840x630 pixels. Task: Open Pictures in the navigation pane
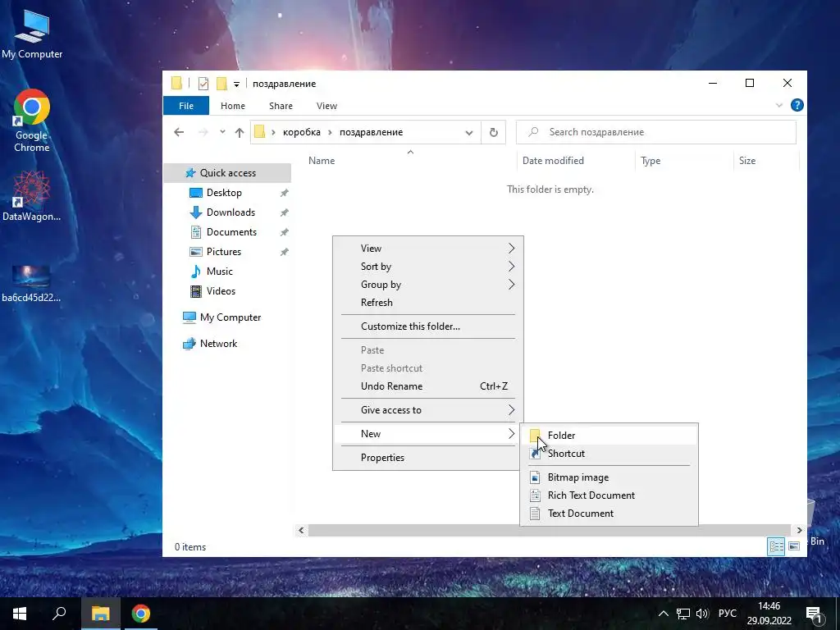pyautogui.click(x=223, y=252)
